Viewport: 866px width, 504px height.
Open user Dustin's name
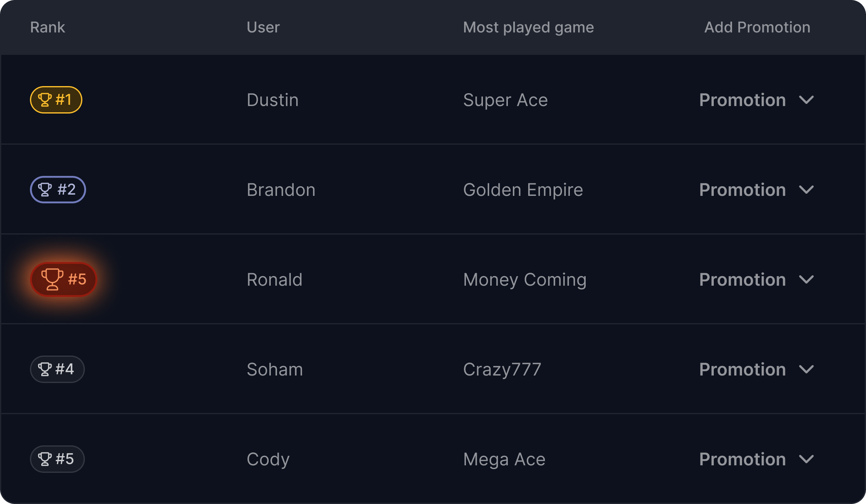coord(272,100)
